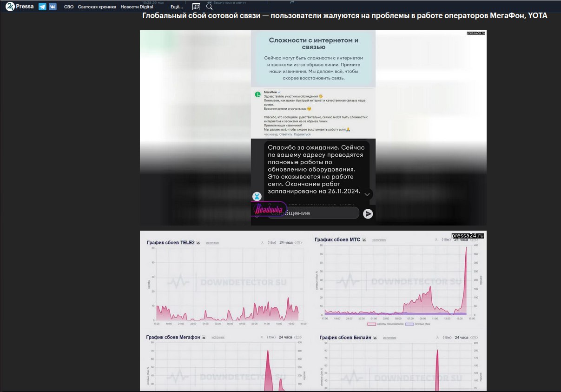Click the МТС chart's tall spike peak
Viewport: 561px width, 392px height.
click(x=466, y=248)
